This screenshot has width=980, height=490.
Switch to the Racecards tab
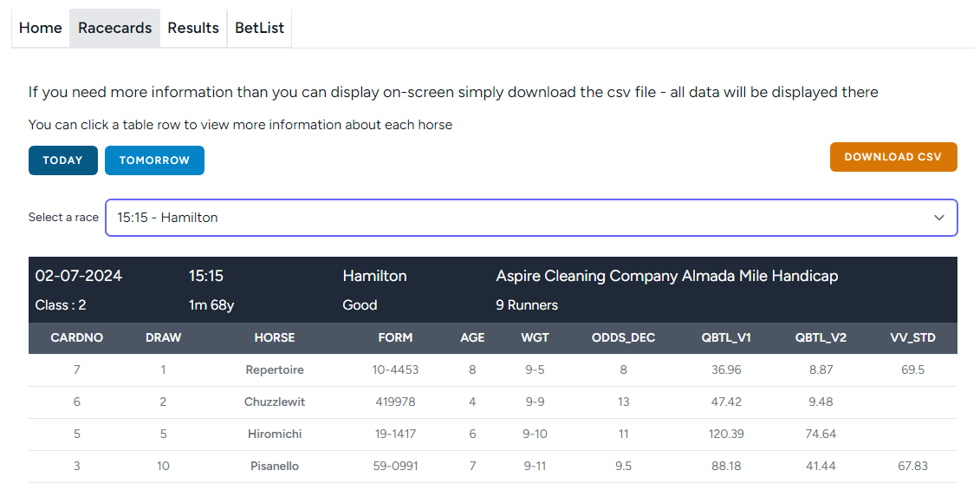(114, 28)
